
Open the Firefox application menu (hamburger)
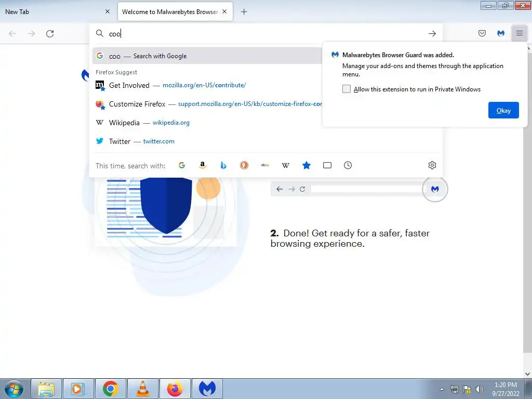[520, 33]
